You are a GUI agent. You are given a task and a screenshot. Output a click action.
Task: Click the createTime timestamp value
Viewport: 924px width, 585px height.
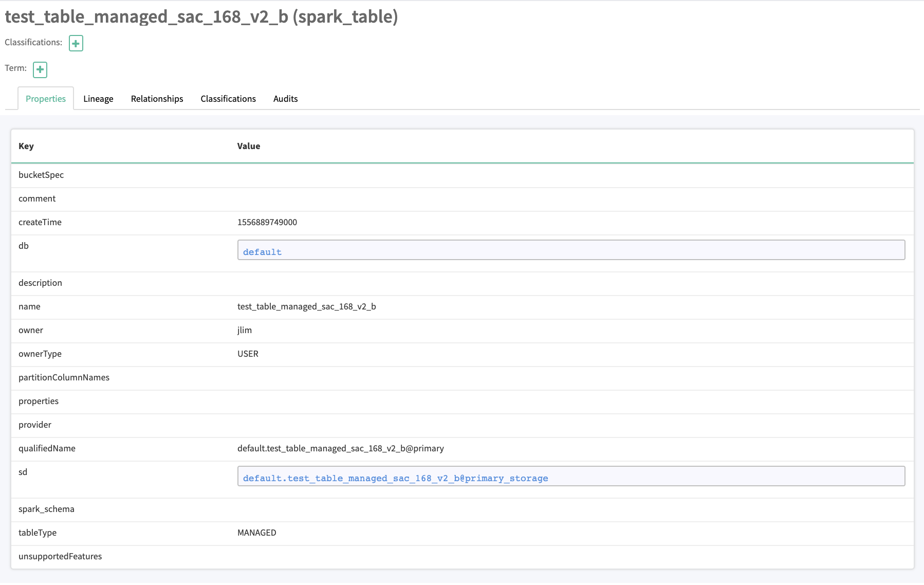pyautogui.click(x=266, y=222)
